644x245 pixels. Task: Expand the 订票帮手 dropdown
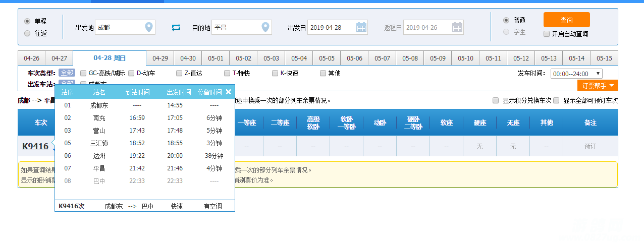(x=598, y=86)
